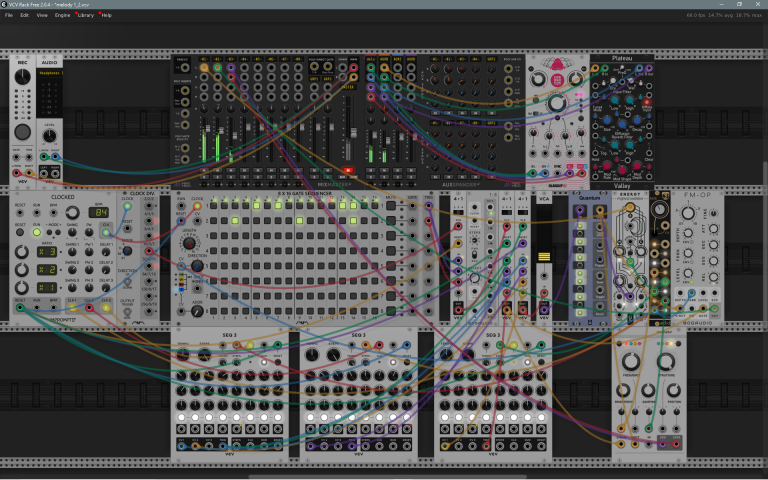Open the File menu
Viewport: 768px width, 480px height.
(8, 15)
